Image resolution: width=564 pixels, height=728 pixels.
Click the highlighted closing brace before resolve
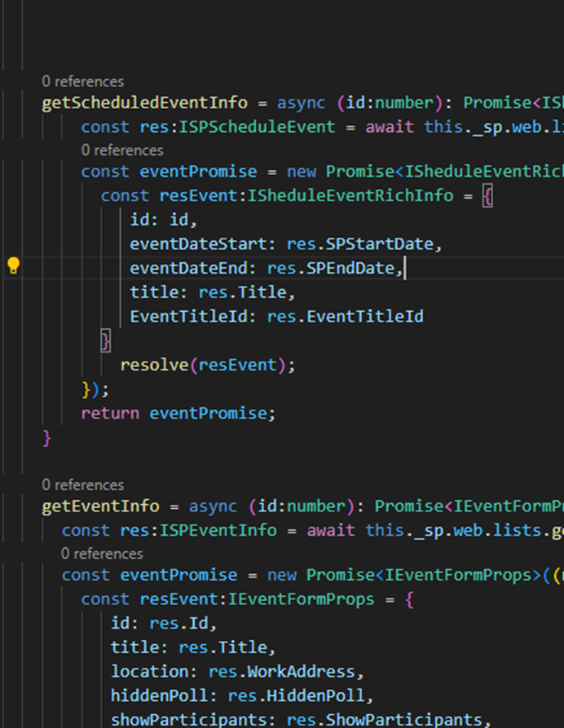click(106, 341)
